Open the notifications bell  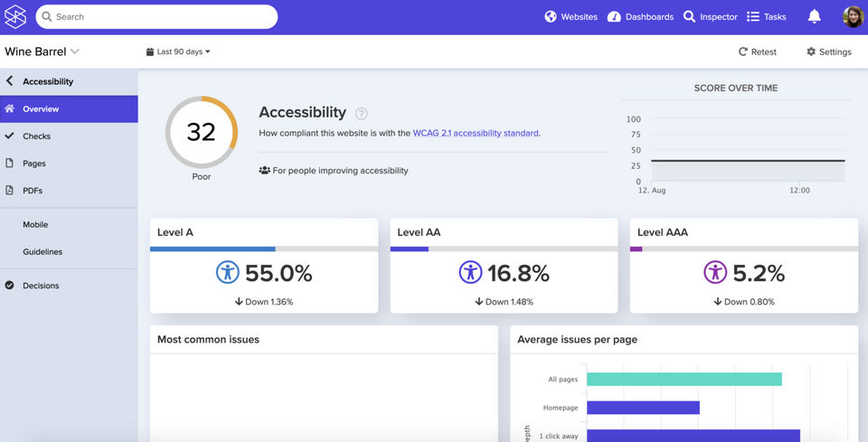(x=814, y=16)
